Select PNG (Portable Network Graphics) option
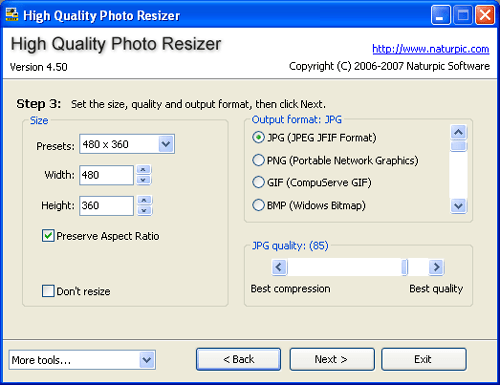 335,160
